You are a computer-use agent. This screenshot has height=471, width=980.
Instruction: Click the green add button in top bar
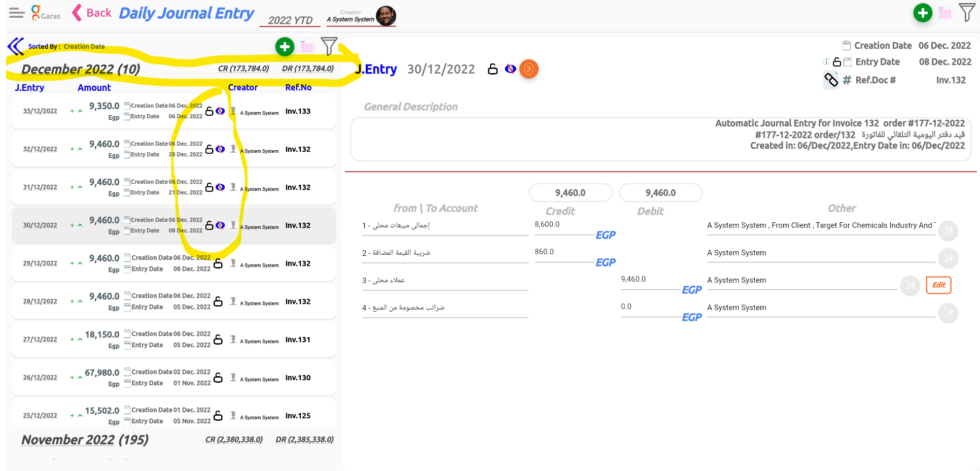922,13
